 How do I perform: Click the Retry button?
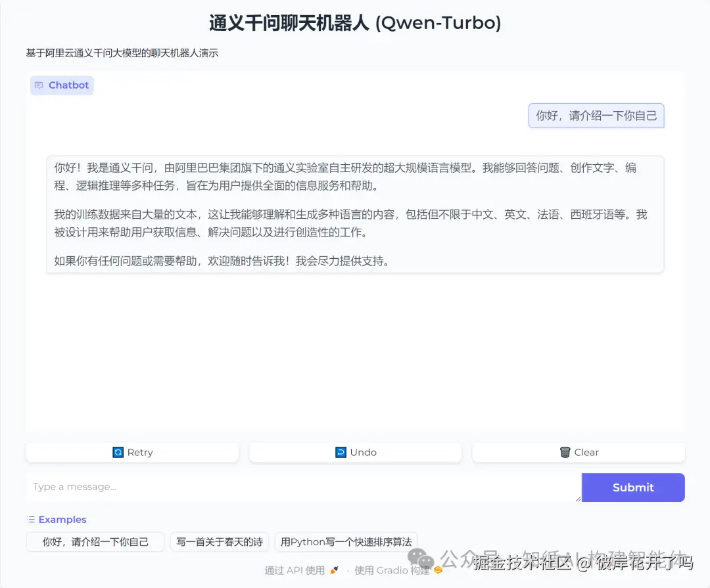tap(132, 452)
